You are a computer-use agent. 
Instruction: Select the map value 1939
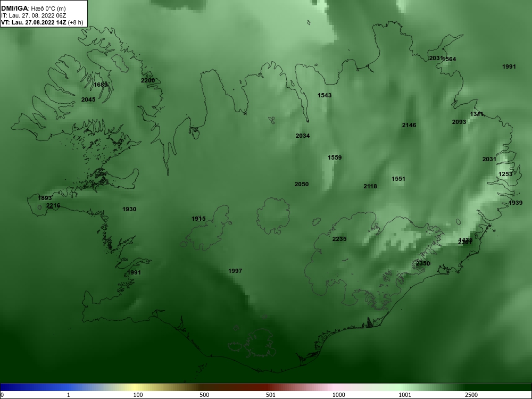(516, 203)
